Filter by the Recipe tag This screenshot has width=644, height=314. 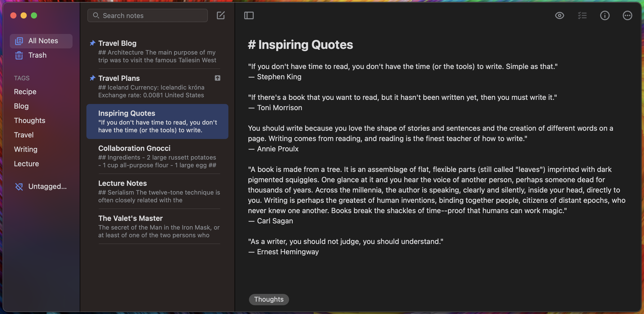pos(25,92)
